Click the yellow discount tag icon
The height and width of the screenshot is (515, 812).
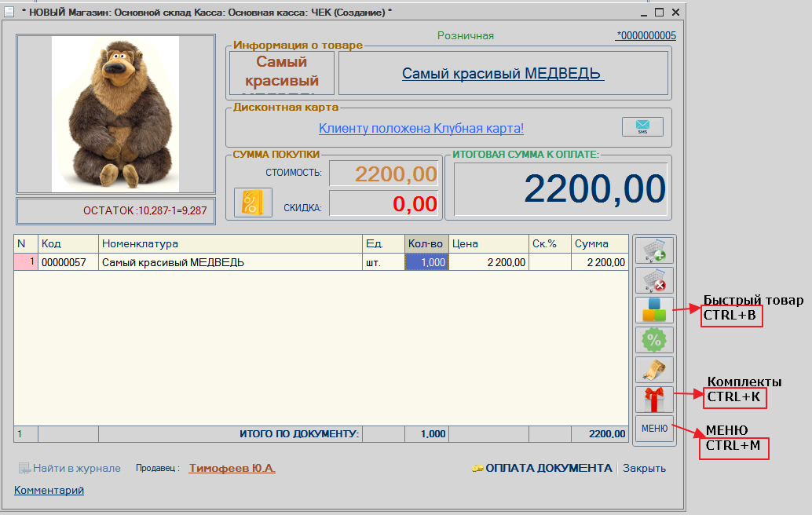click(x=253, y=203)
